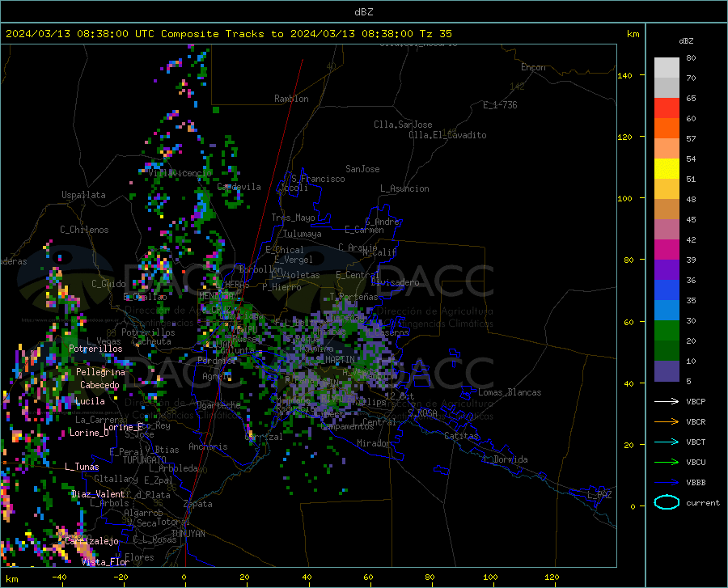728x588 pixels.
Task: Click the 'Villavicencio' map label
Action: tap(180, 173)
